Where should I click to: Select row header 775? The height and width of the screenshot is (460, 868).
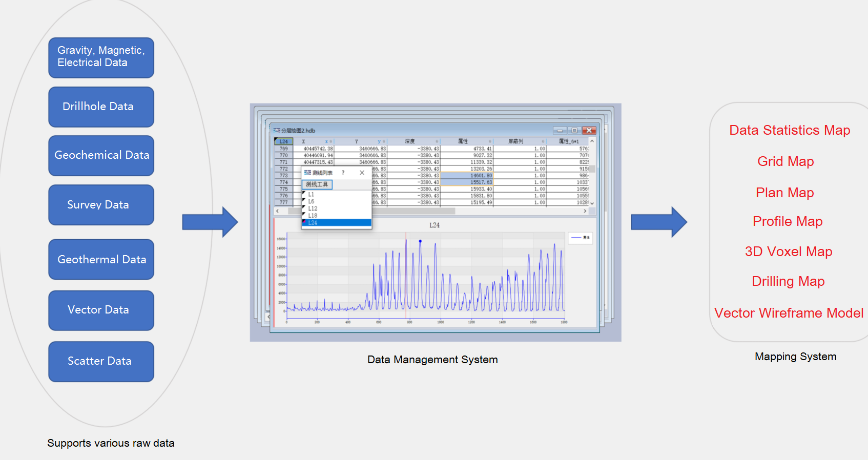pos(284,189)
